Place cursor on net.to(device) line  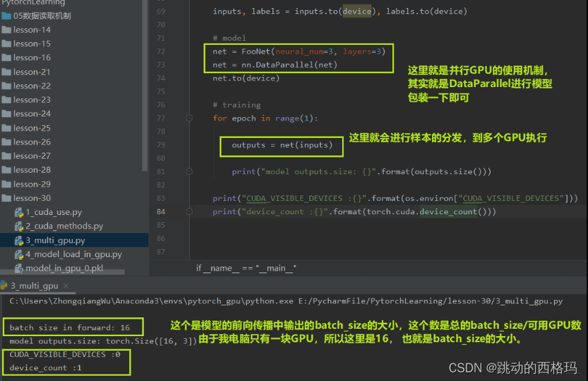pyautogui.click(x=246, y=78)
